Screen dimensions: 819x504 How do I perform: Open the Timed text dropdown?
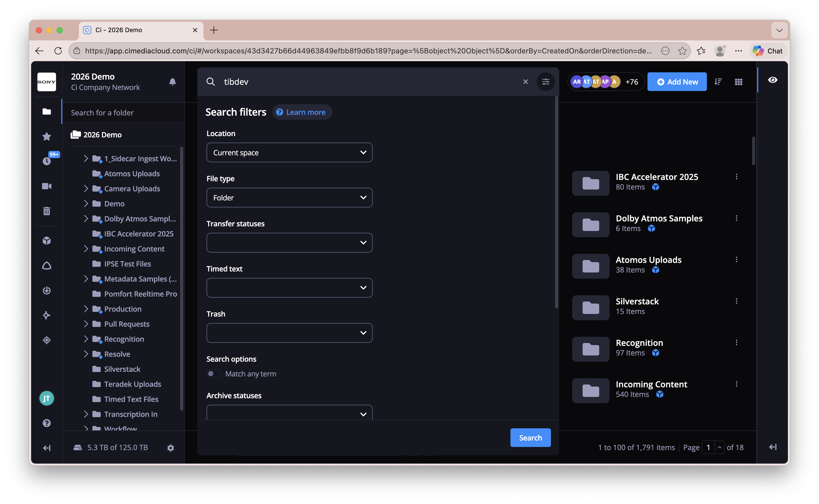pos(289,288)
